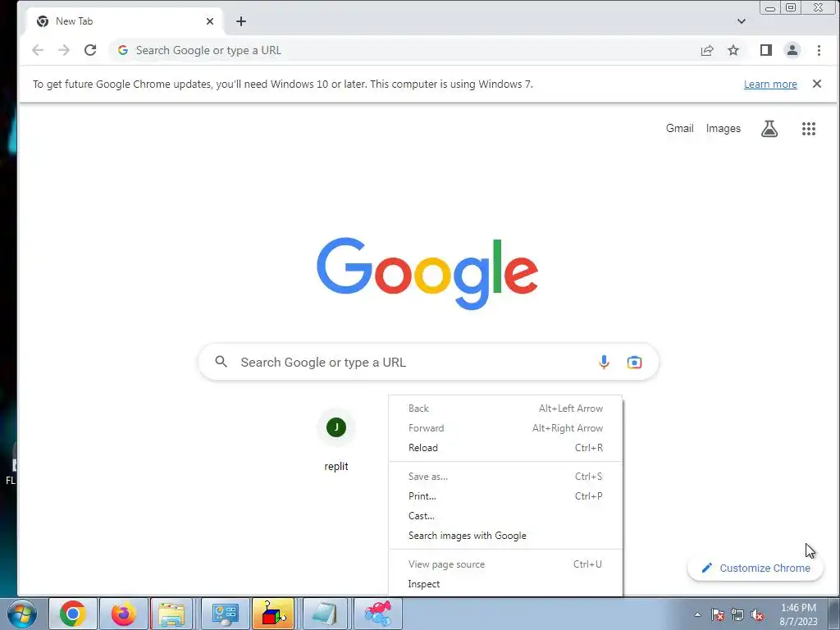This screenshot has height=630, width=840.
Task: Open Chrome from the taskbar
Action: (73, 614)
